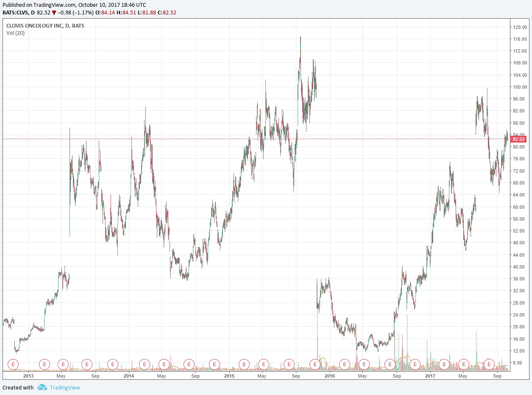Select 100.00 on the price scale

pos(519,87)
